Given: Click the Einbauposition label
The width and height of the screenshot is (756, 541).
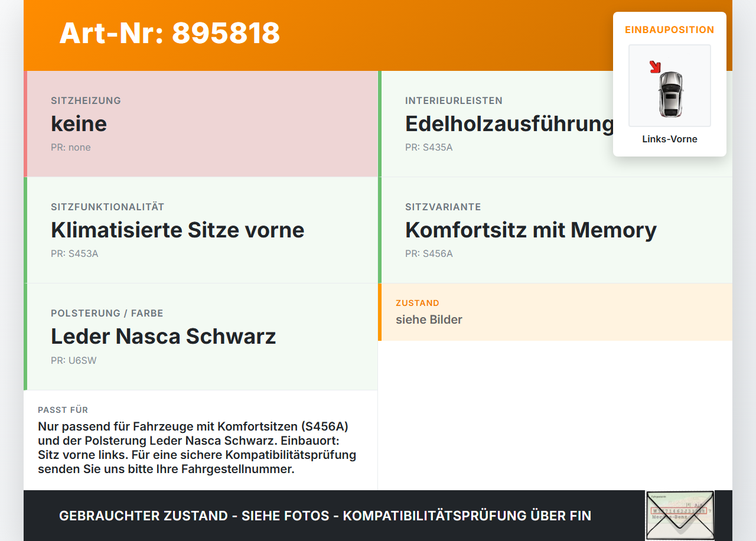Looking at the screenshot, I should 670,30.
